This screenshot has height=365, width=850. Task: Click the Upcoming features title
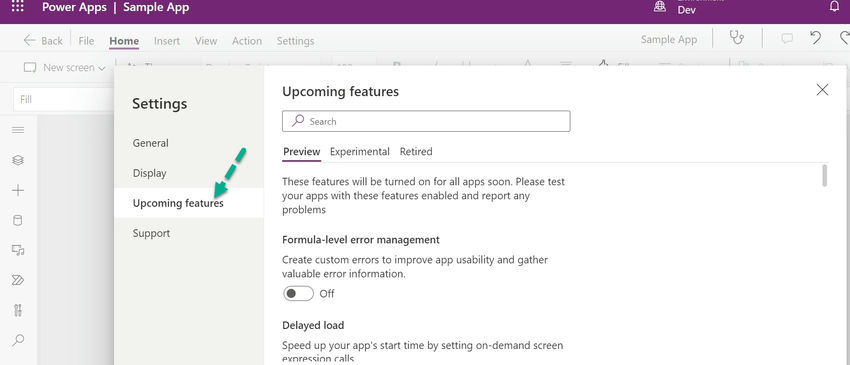(340, 92)
